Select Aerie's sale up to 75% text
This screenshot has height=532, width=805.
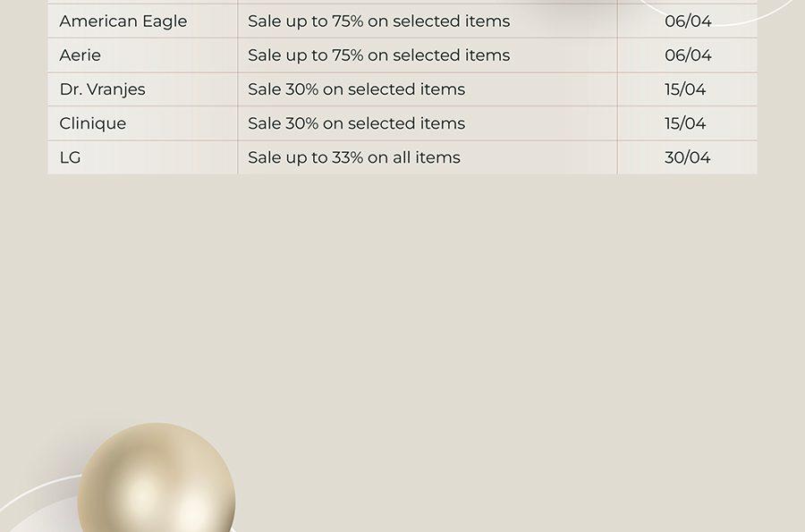pyautogui.click(x=379, y=55)
